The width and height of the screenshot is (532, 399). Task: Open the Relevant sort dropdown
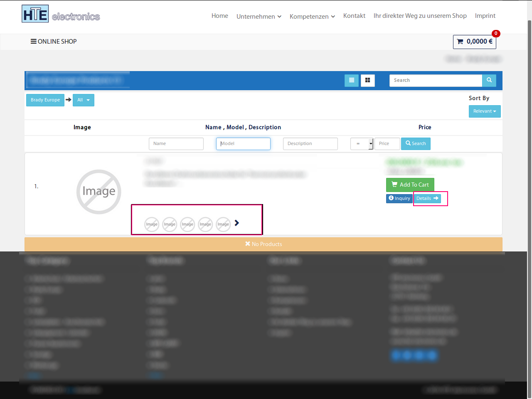pos(485,111)
